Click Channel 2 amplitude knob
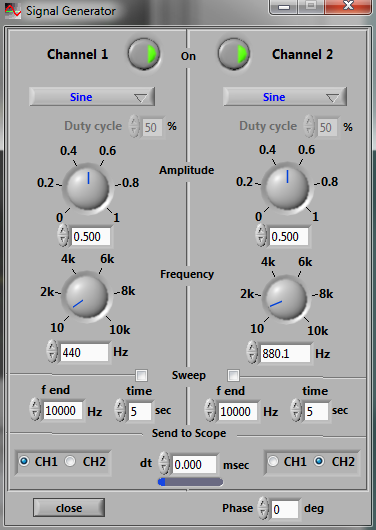Image resolution: width=376 pixels, height=530 pixels. click(287, 187)
